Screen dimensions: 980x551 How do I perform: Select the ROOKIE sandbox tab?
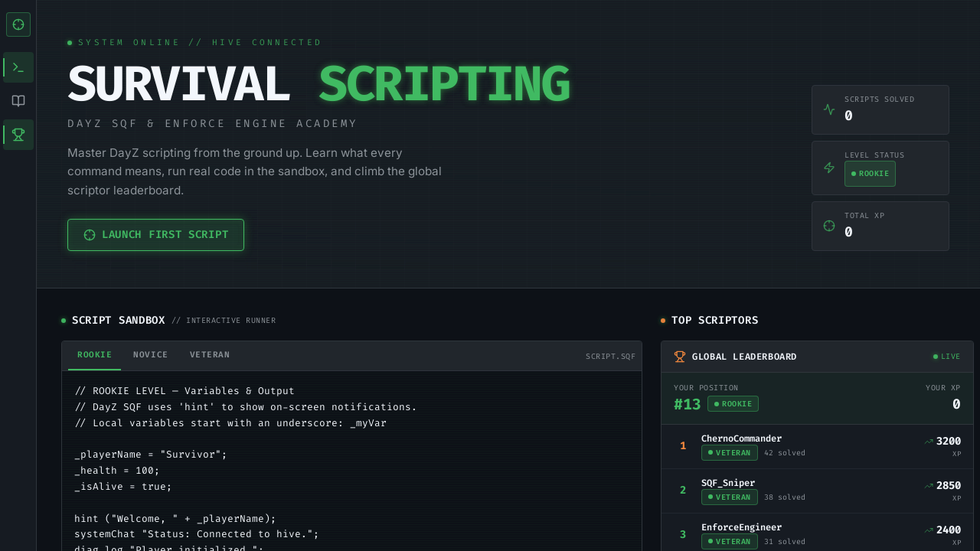94,355
